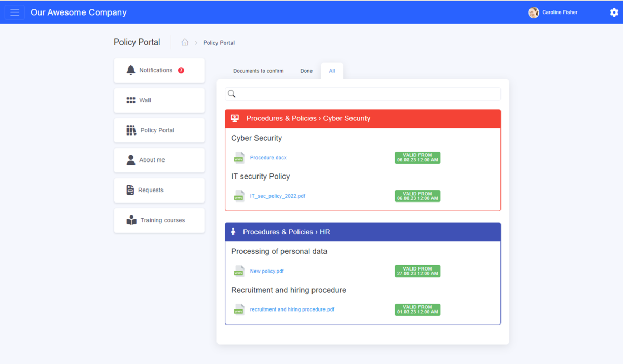Click the Cyber Security document heading
The height and width of the screenshot is (364, 623).
pos(256,138)
